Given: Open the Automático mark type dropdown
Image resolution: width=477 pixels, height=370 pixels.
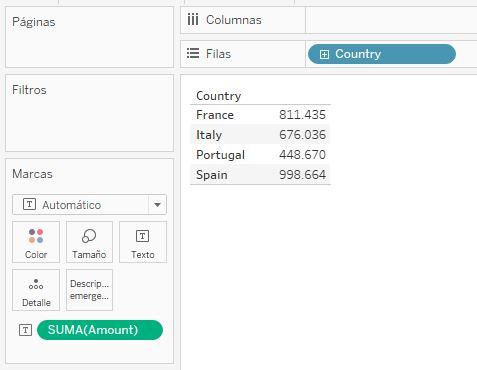Looking at the screenshot, I should pyautogui.click(x=89, y=205).
